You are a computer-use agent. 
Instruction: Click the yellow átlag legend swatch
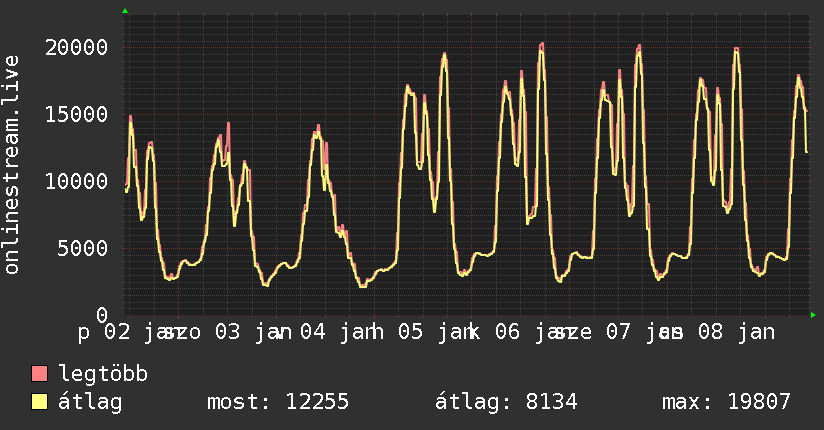tap(40, 402)
